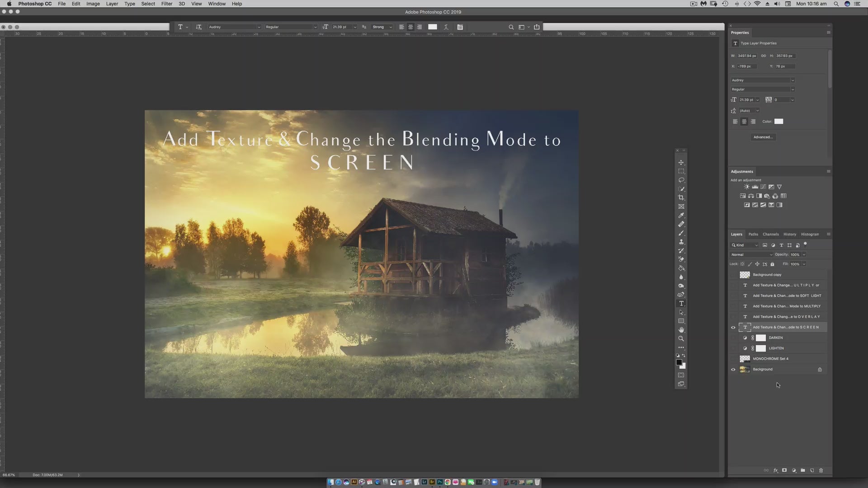Select the Eyedropper tool
The height and width of the screenshot is (488, 868).
[x=681, y=216]
